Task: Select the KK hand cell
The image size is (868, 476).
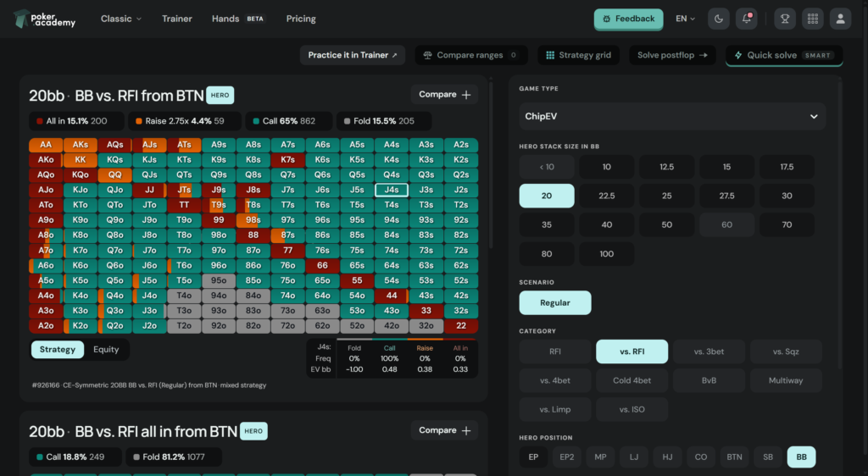Action: coord(81,160)
